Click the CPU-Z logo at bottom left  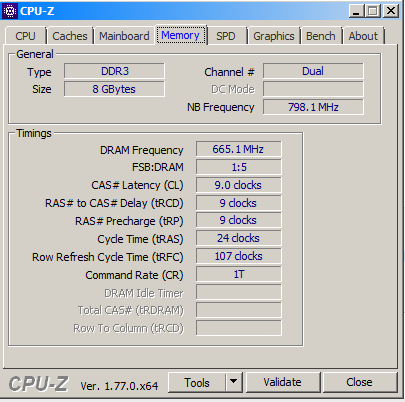point(38,384)
